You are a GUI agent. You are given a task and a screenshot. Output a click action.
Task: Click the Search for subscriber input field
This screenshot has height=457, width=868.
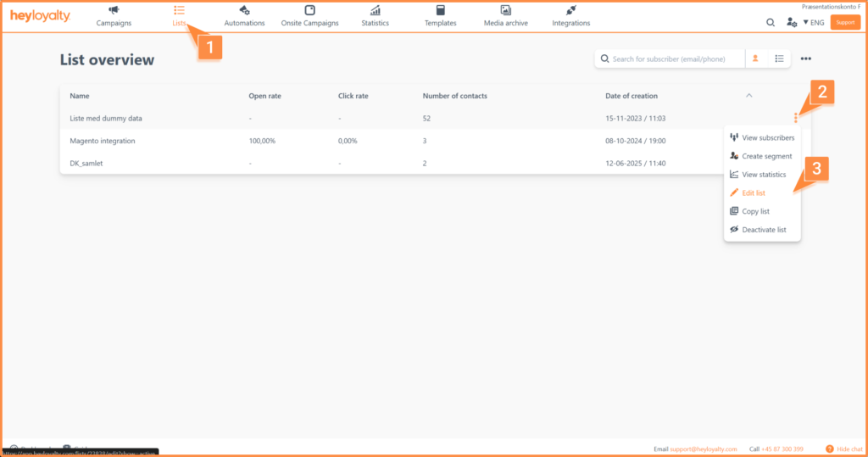pyautogui.click(x=674, y=59)
